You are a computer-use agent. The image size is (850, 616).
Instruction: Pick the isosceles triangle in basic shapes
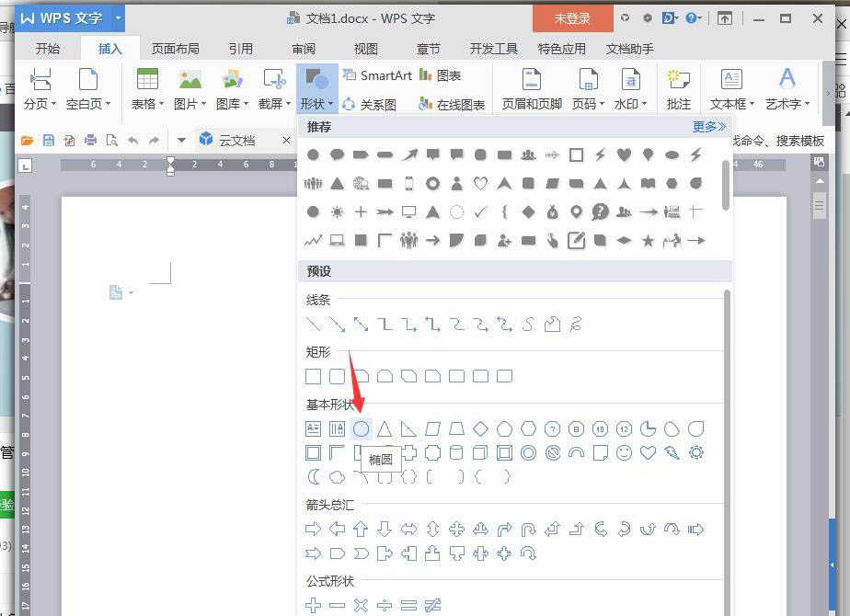[385, 428]
